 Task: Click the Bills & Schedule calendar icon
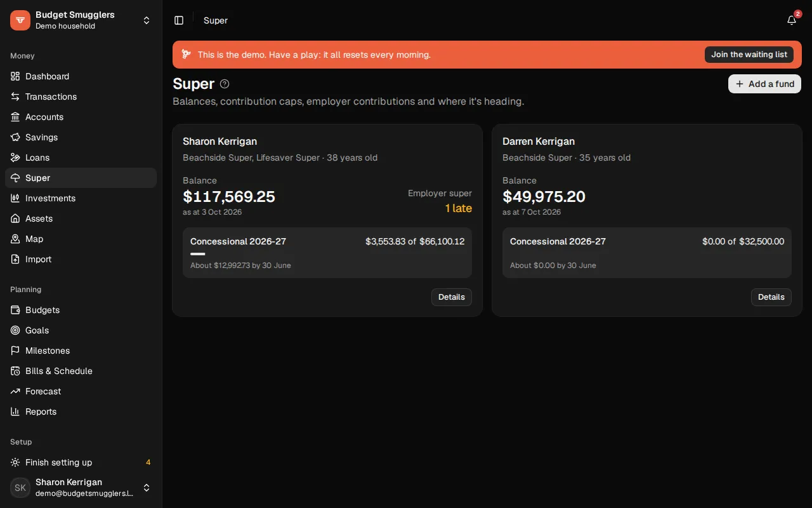15,371
